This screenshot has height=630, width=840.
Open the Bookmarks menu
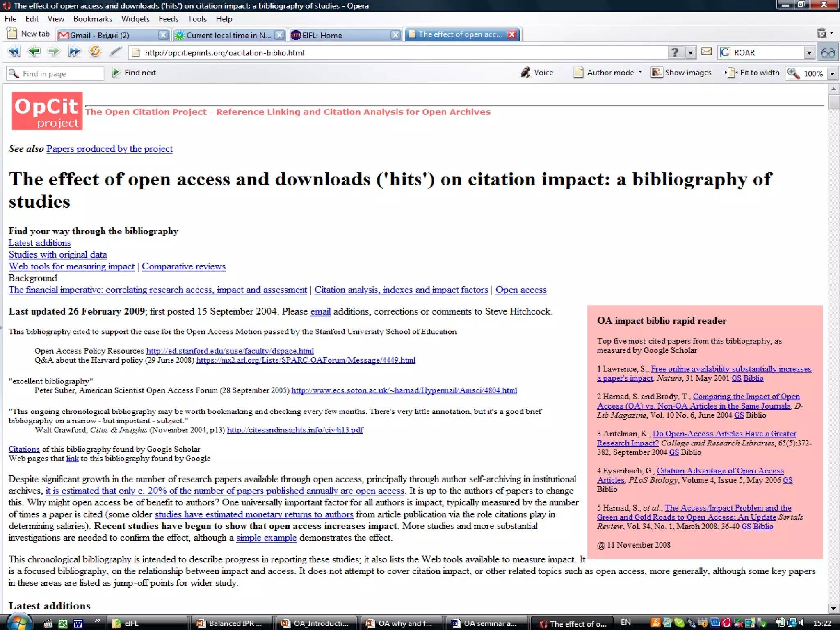click(x=92, y=19)
